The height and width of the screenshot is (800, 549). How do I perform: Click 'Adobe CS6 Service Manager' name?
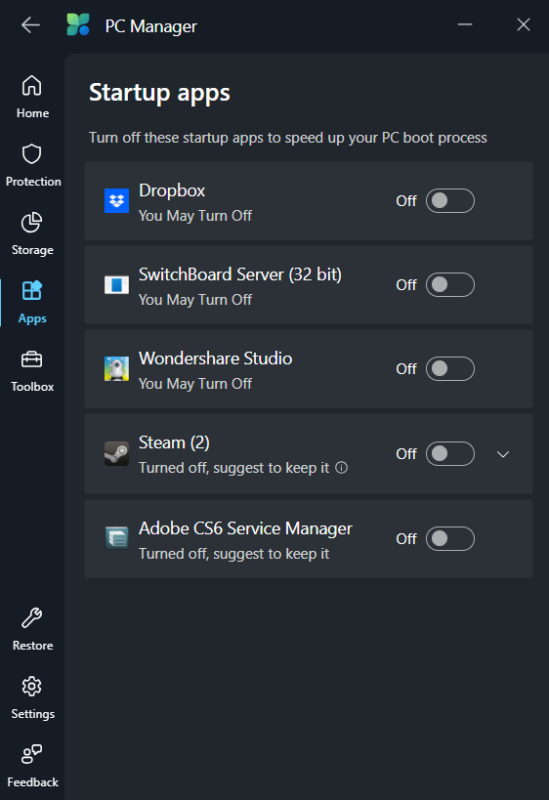click(x=245, y=529)
